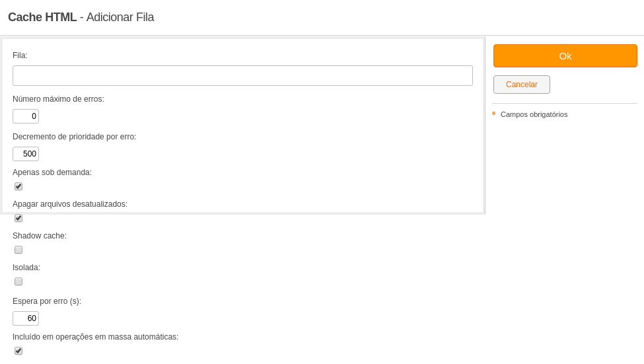This screenshot has width=644, height=364.
Task: Click the Isolada label text
Action: [26, 268]
